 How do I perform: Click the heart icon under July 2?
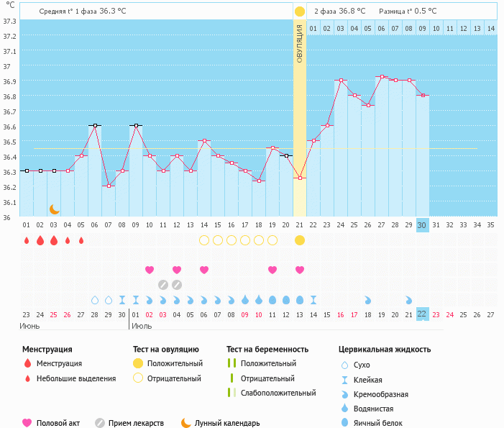150,270
